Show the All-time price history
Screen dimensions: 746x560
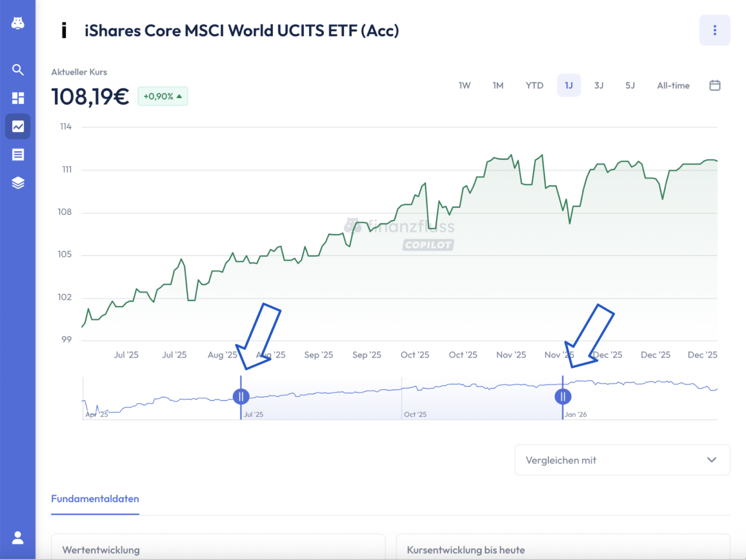click(x=673, y=86)
